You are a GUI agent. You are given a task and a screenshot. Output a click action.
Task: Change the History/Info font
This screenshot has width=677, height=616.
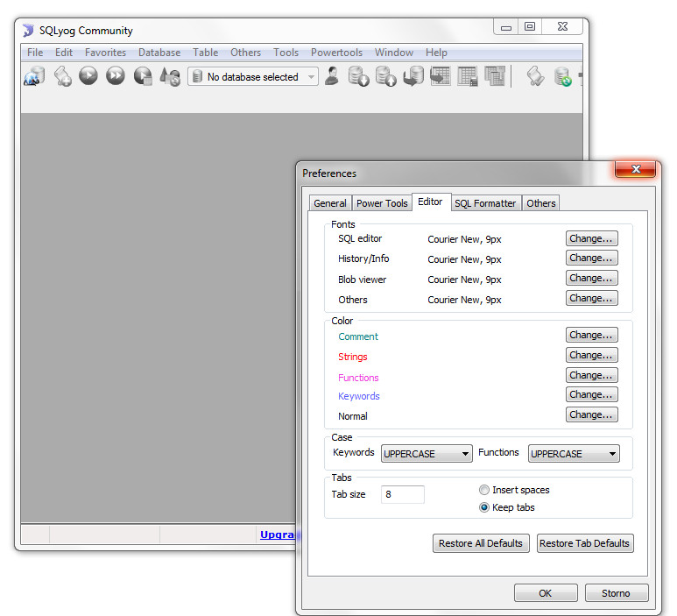click(x=591, y=258)
